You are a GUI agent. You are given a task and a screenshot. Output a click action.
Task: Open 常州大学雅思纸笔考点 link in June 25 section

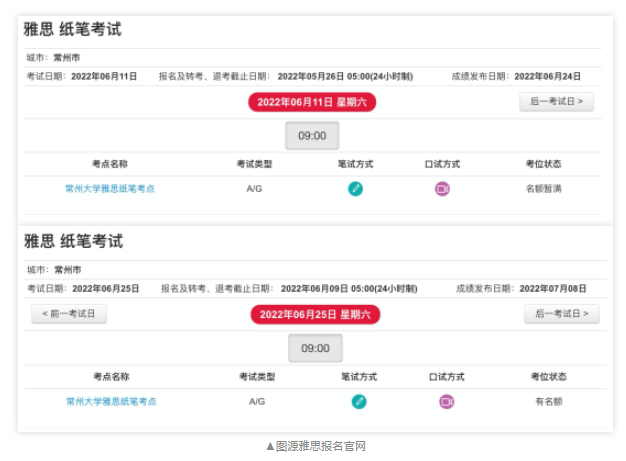[111, 402]
